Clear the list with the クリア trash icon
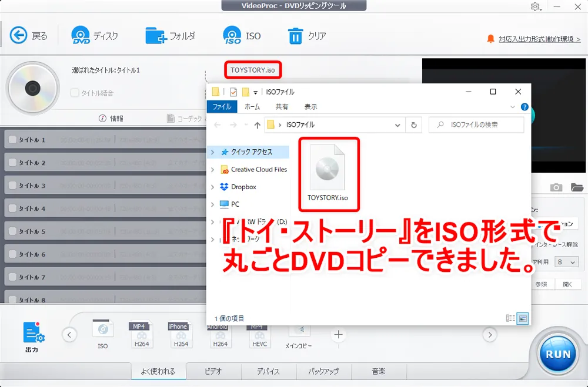 pyautogui.click(x=295, y=36)
